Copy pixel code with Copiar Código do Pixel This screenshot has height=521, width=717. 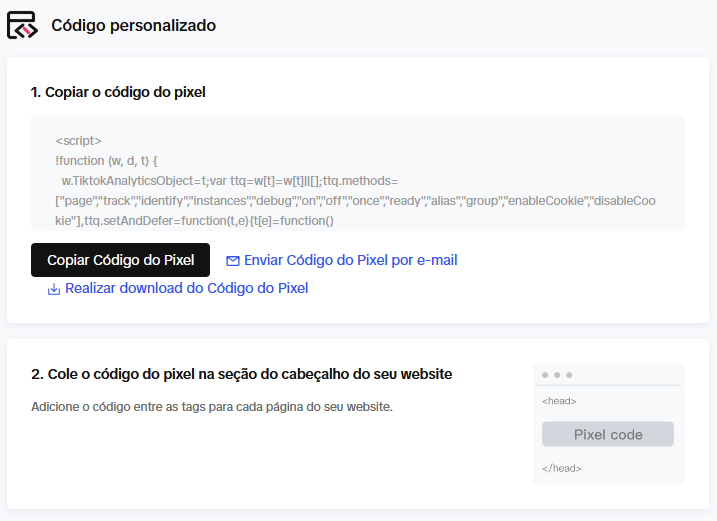point(120,260)
